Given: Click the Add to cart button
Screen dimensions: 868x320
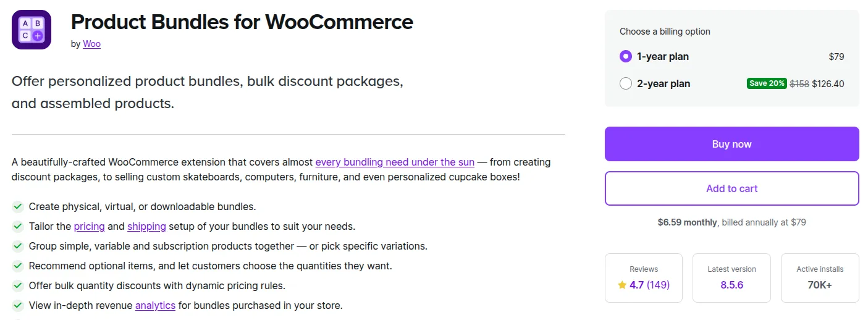Looking at the screenshot, I should click(x=731, y=188).
